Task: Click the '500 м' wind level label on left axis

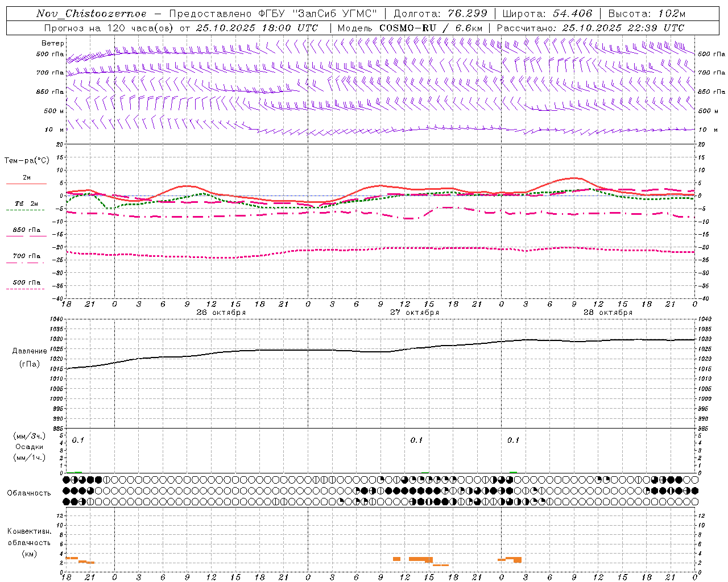Action: (54, 111)
